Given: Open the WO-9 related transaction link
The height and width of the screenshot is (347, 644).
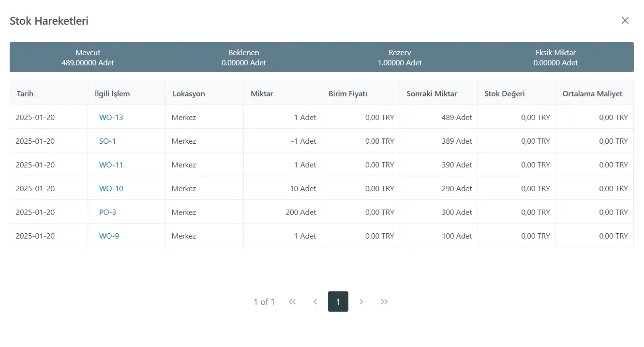Looking at the screenshot, I should pos(109,236).
